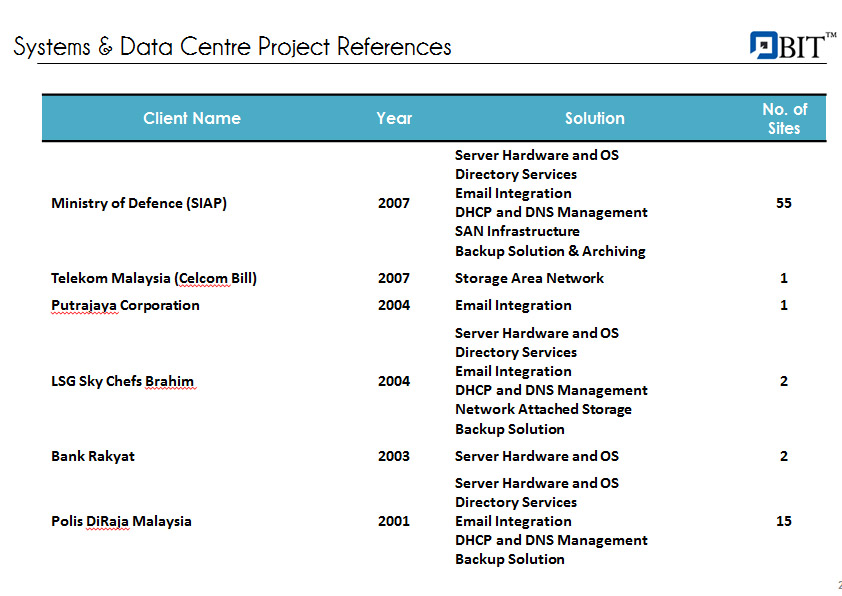842x596 pixels.
Task: Select the 'Putrajaya Corporation' client name
Action: [125, 305]
